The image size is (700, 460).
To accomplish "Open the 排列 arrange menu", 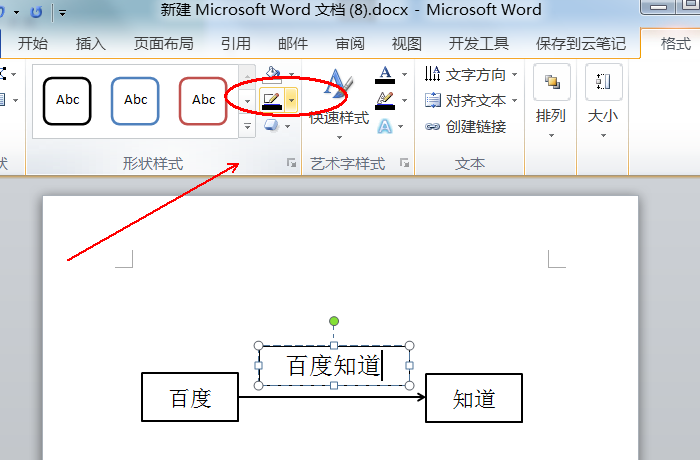I will pyautogui.click(x=551, y=102).
